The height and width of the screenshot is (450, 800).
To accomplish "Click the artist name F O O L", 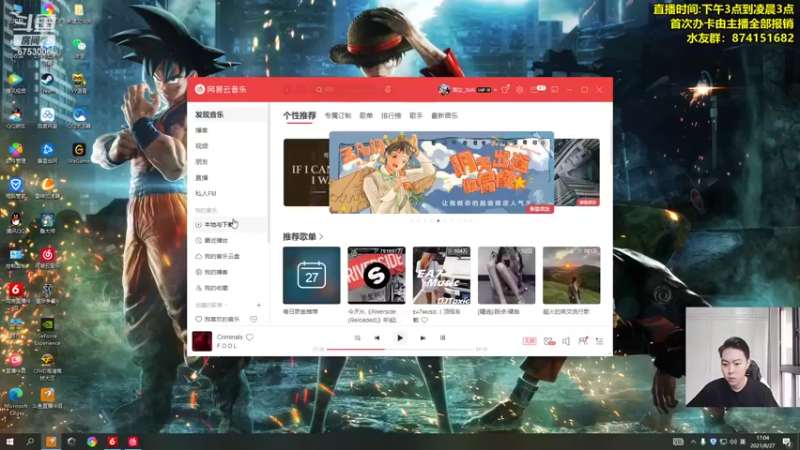I will coord(227,346).
